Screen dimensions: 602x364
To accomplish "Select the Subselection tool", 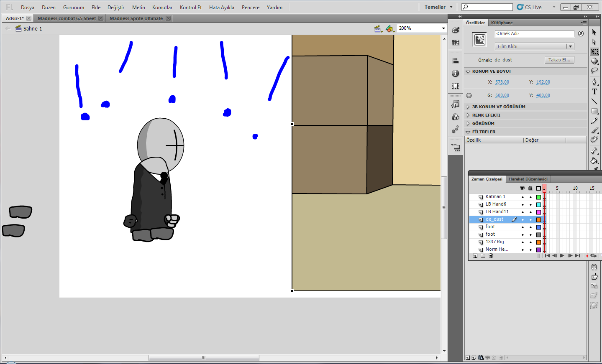I will [594, 42].
